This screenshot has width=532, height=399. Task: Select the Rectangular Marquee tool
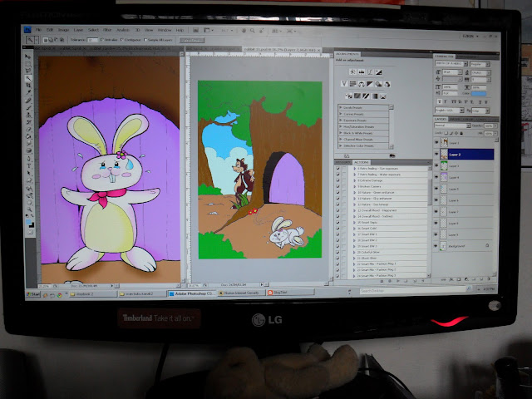pyautogui.click(x=28, y=64)
